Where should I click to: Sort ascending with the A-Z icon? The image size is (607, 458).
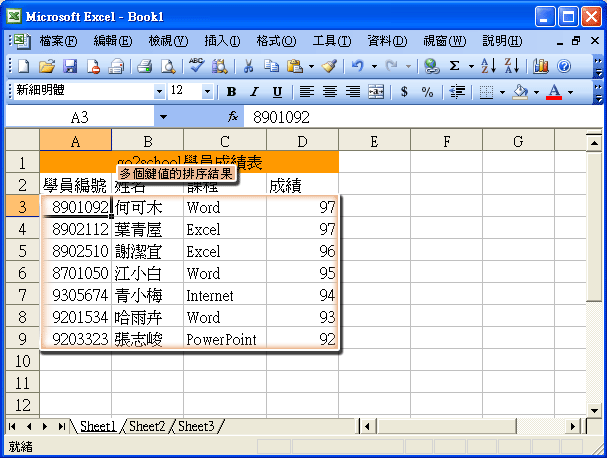[489, 67]
